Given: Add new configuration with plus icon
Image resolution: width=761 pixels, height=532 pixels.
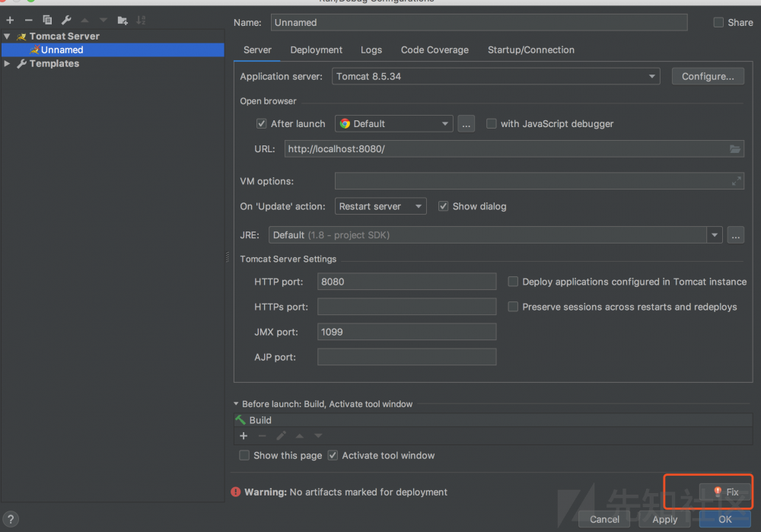Looking at the screenshot, I should [10, 20].
